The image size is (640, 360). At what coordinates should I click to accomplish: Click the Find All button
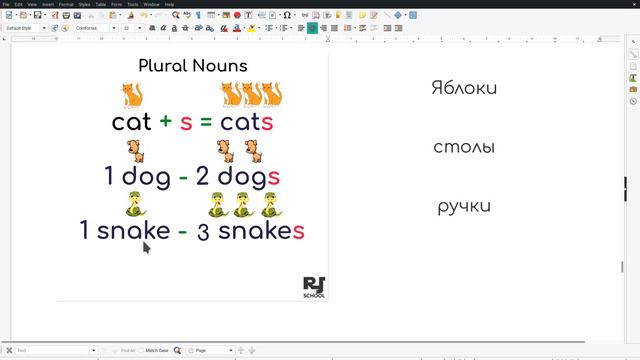pyautogui.click(x=127, y=350)
